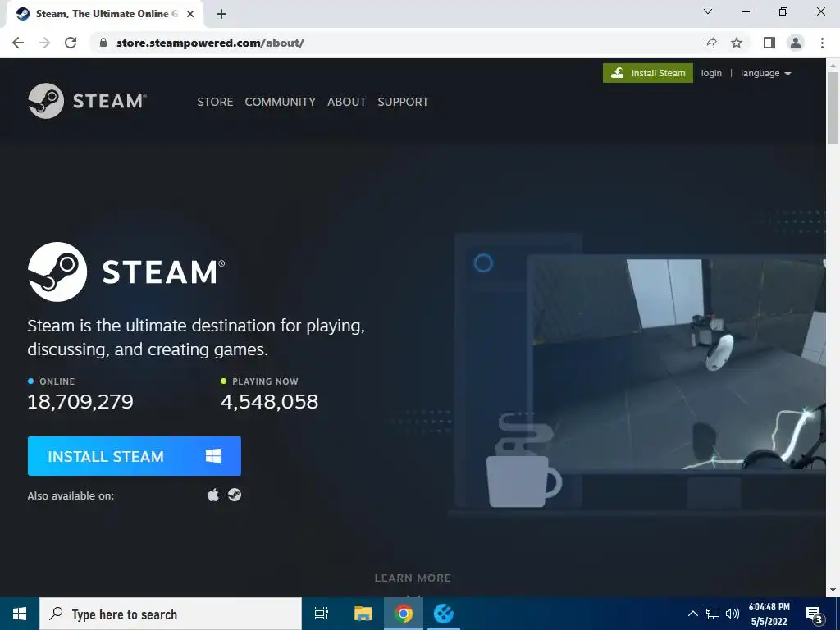Screen dimensions: 840x630
Task: Click the page vertical scrollbar thumb
Action: click(x=833, y=107)
